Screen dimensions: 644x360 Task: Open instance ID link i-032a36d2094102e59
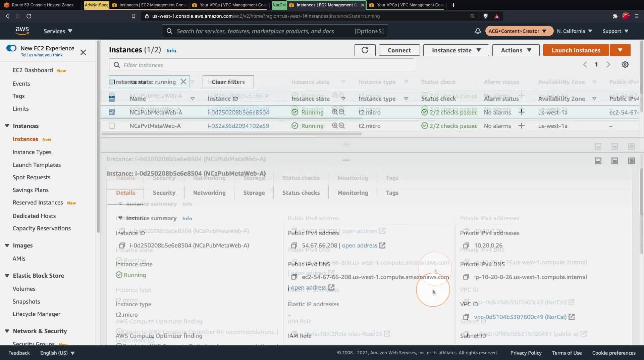(x=238, y=126)
